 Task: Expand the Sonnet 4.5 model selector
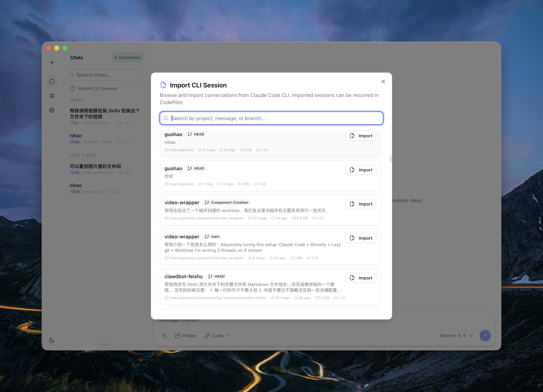point(456,335)
